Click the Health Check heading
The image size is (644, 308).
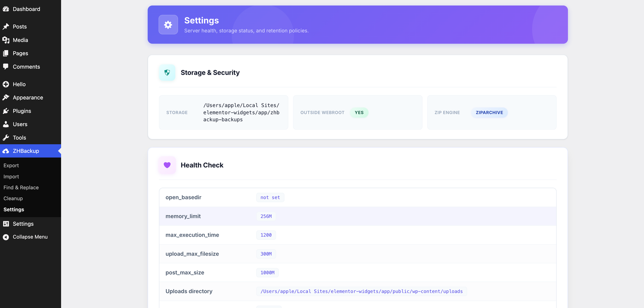pyautogui.click(x=202, y=165)
